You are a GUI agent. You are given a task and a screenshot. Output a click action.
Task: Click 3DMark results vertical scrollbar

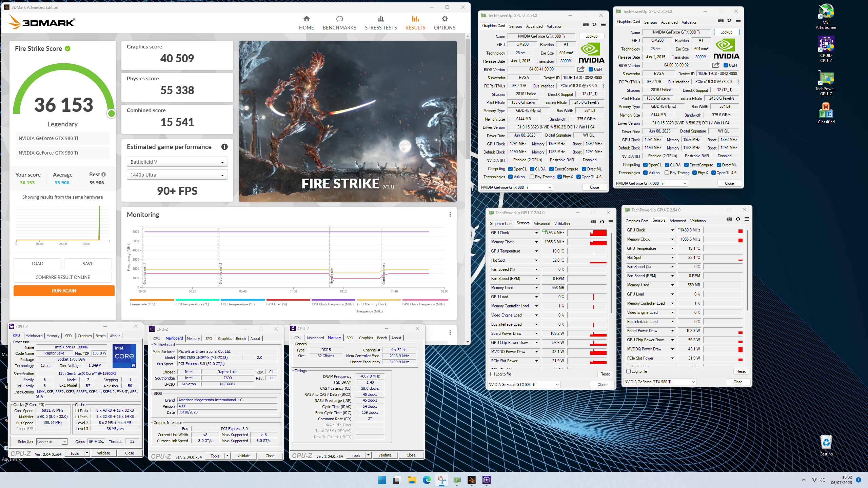pyautogui.click(x=468, y=98)
